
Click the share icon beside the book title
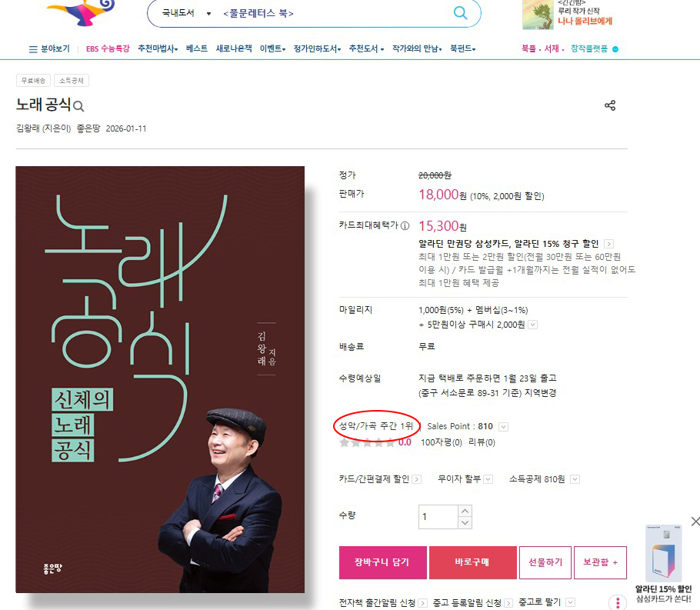click(x=610, y=105)
